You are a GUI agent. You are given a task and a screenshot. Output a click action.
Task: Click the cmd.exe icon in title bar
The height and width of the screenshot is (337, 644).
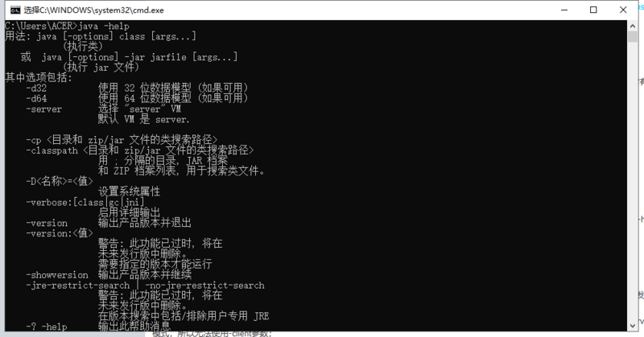tap(15, 10)
